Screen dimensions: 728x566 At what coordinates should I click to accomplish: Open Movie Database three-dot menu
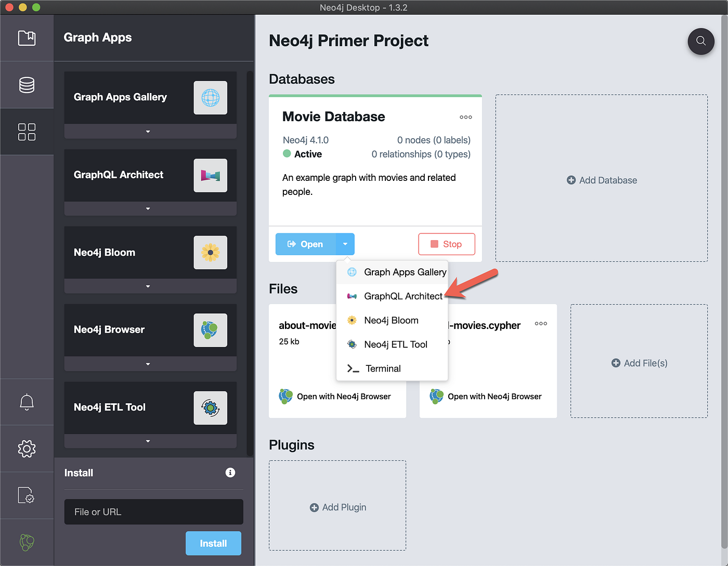pyautogui.click(x=466, y=117)
